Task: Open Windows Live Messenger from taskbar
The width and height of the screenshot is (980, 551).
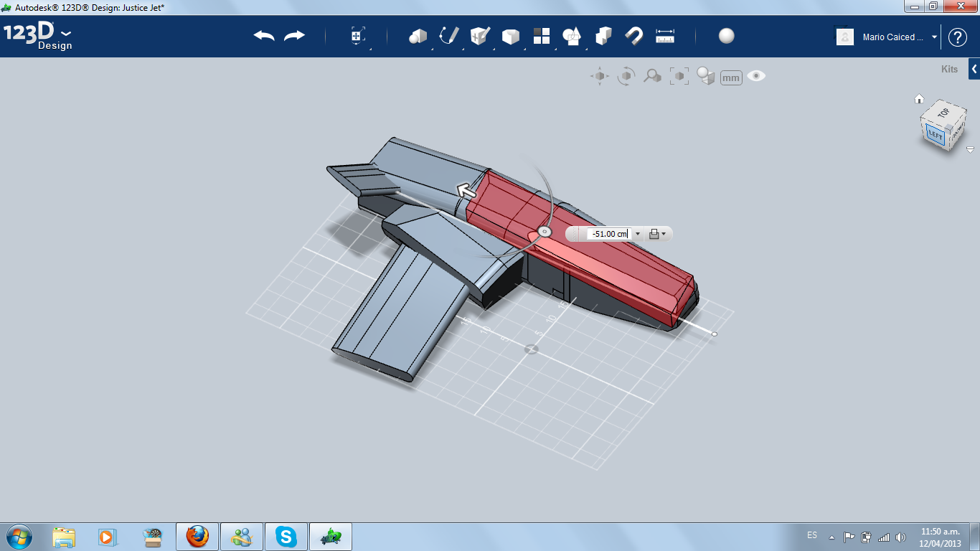Action: [242, 537]
